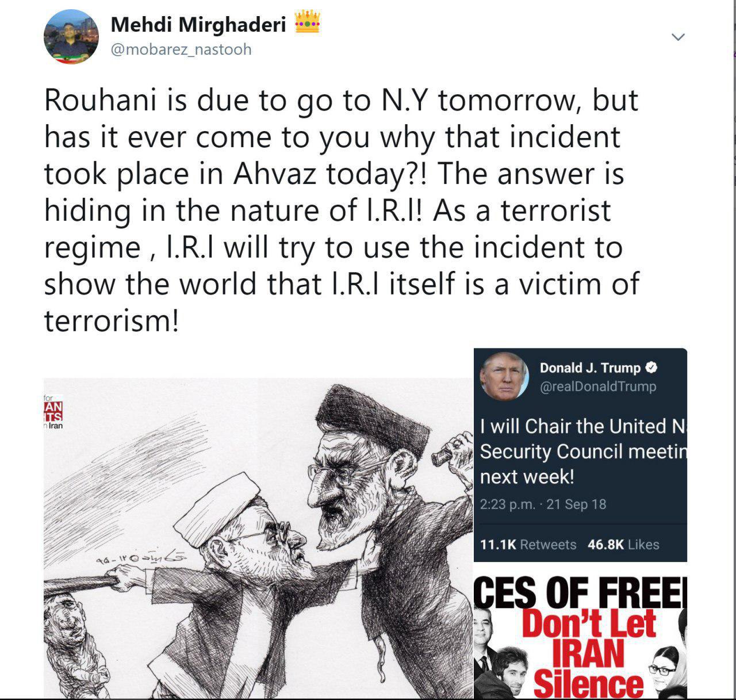Image resolution: width=736 pixels, height=700 pixels.
Task: Click the 46.8K Likes count
Action: point(623,544)
